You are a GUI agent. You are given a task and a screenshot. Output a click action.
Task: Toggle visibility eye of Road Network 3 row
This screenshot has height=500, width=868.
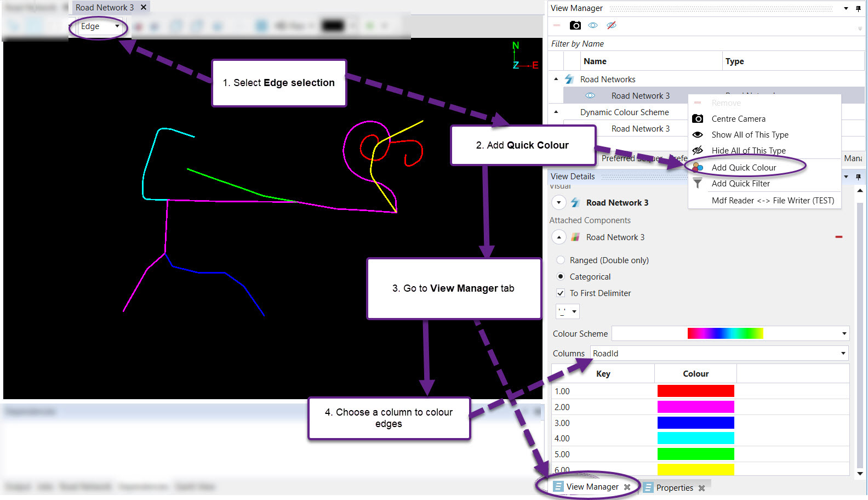pos(590,95)
